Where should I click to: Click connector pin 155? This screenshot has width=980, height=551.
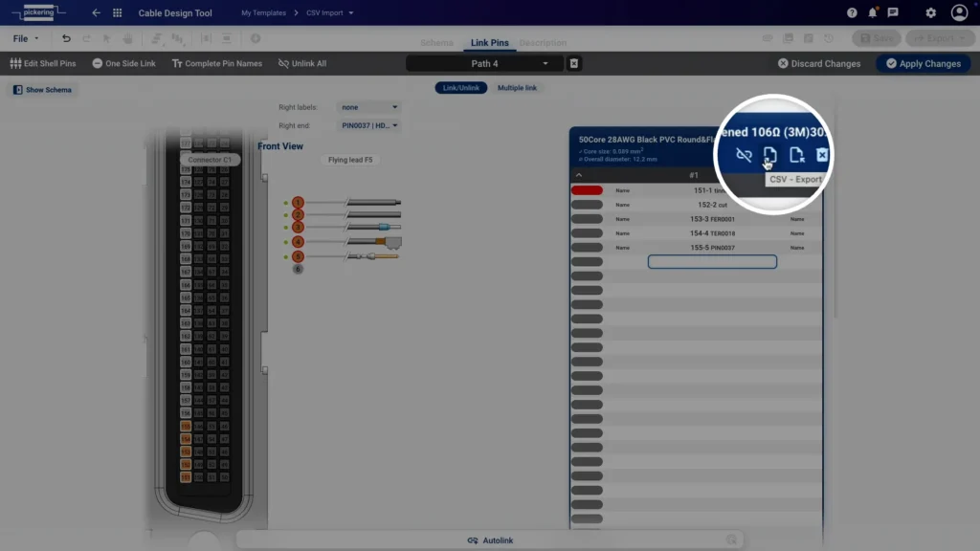[x=186, y=426]
